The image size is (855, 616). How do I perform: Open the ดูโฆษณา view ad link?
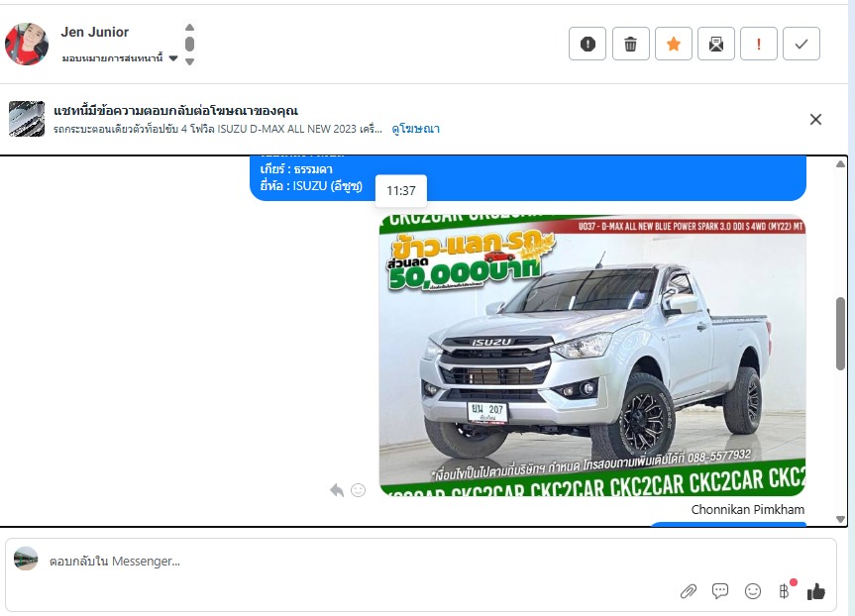(x=415, y=129)
